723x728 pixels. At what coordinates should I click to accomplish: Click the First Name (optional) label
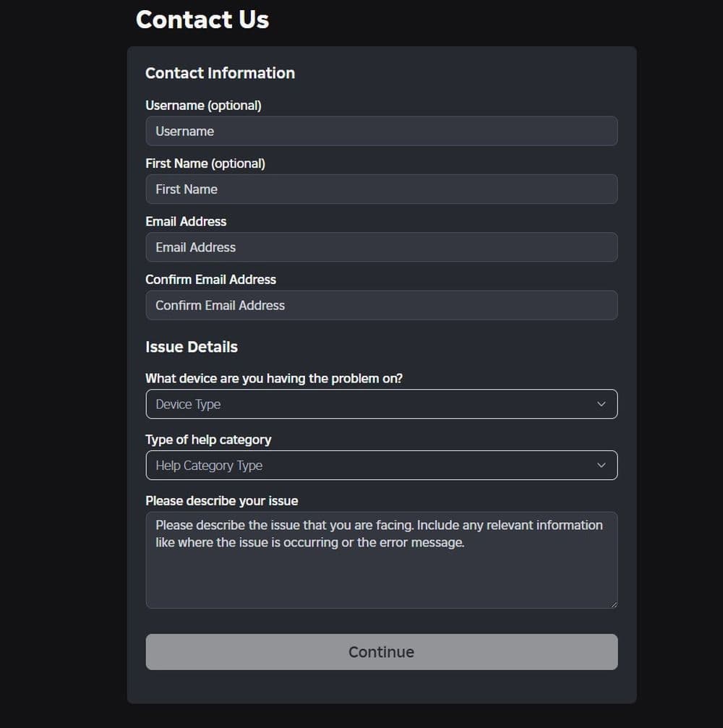point(205,163)
